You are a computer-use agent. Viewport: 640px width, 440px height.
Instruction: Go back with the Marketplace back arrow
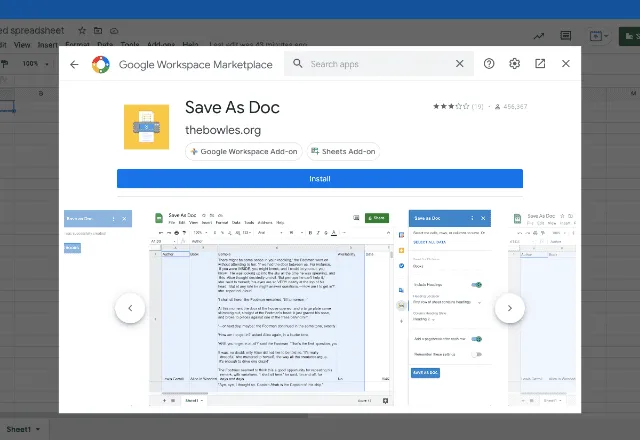click(74, 64)
